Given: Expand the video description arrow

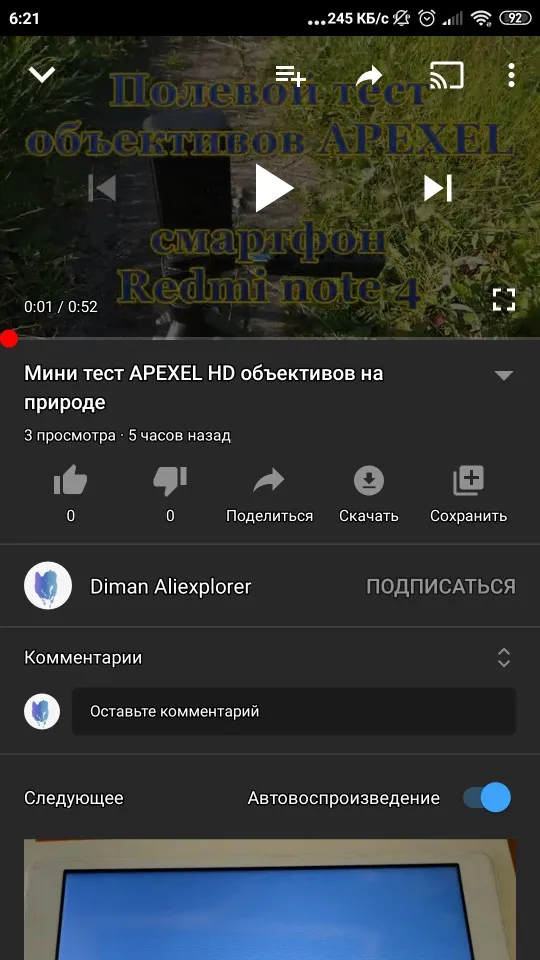Looking at the screenshot, I should (504, 376).
